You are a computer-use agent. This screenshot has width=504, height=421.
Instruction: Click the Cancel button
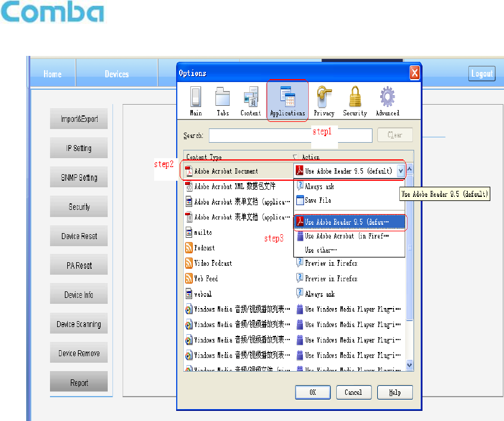(353, 392)
